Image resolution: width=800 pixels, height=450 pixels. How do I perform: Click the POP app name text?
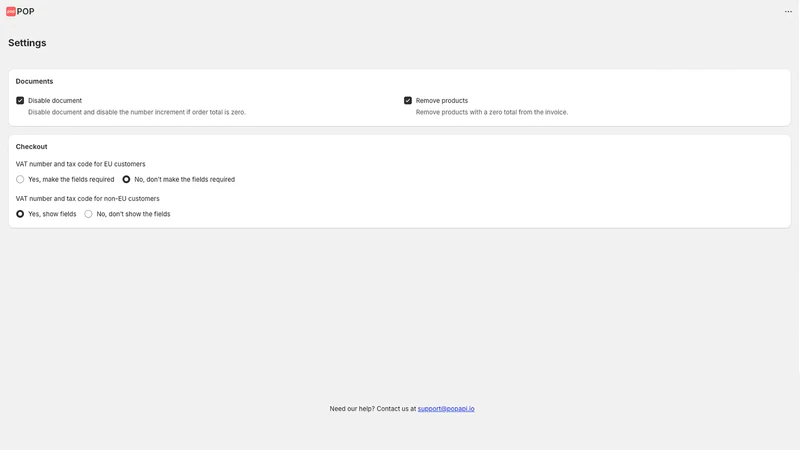[x=26, y=11]
